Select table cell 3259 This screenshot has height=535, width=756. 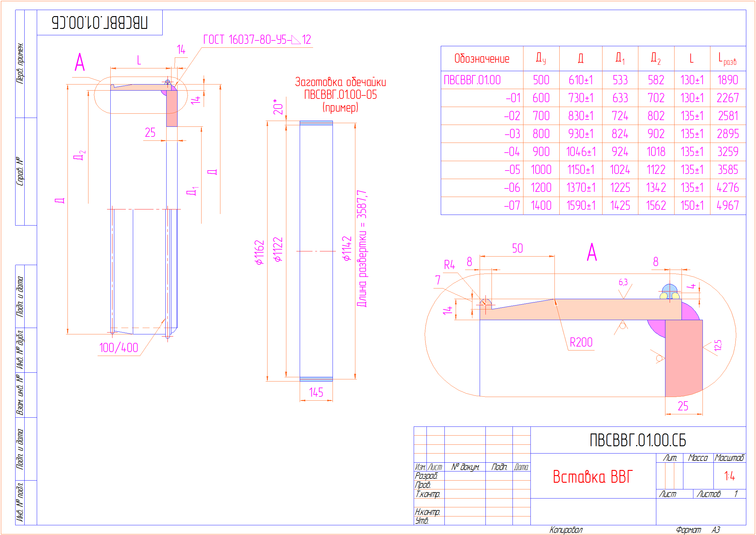728,152
